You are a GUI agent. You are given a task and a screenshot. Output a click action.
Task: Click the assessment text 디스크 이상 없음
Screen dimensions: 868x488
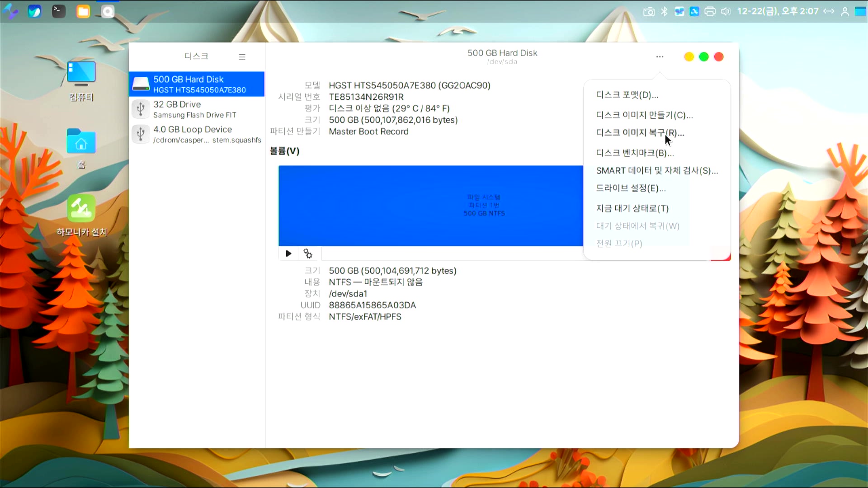(x=389, y=108)
